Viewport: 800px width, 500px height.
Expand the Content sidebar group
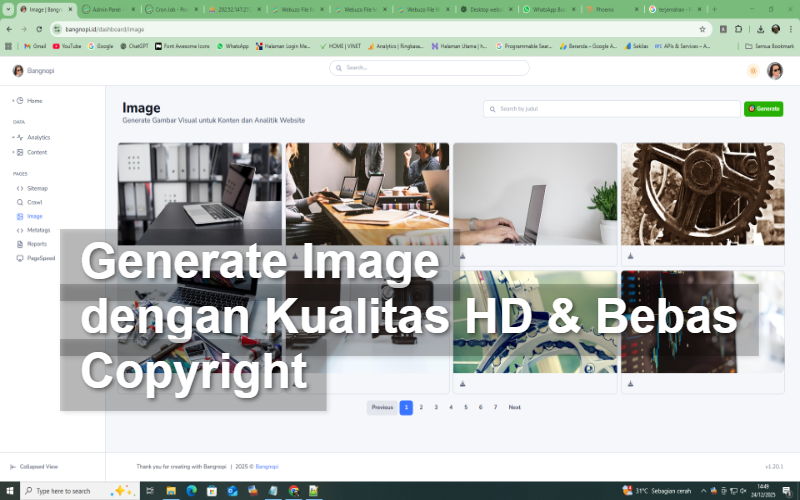click(x=13, y=152)
